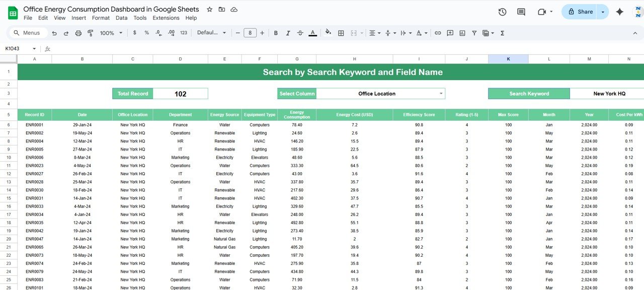644x290 pixels.
Task: Click the paint format roller icon
Action: (91, 33)
